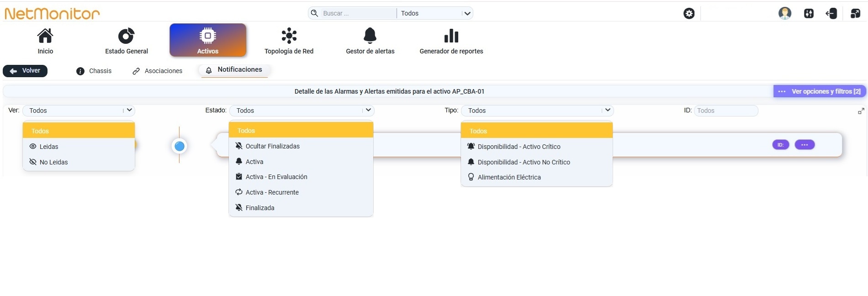
Task: Go to Inicio home page
Action: click(x=45, y=41)
